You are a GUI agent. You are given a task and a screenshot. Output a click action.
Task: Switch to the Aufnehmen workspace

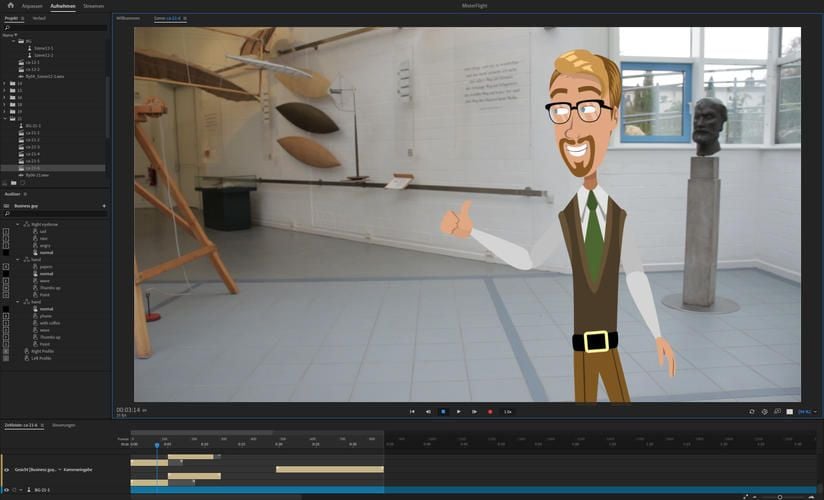pos(63,6)
